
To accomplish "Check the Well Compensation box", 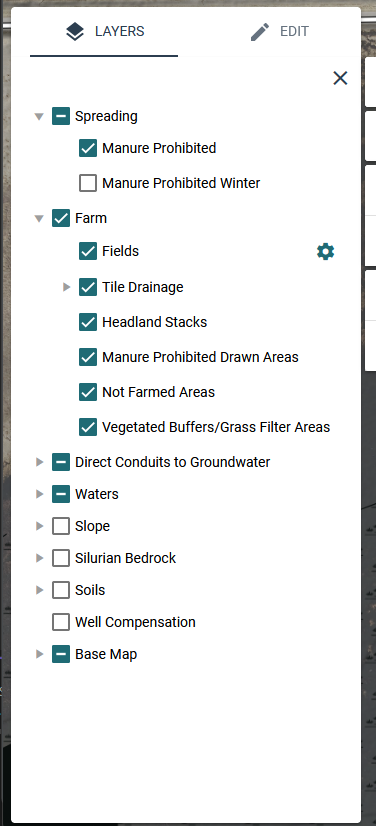I will point(61,622).
